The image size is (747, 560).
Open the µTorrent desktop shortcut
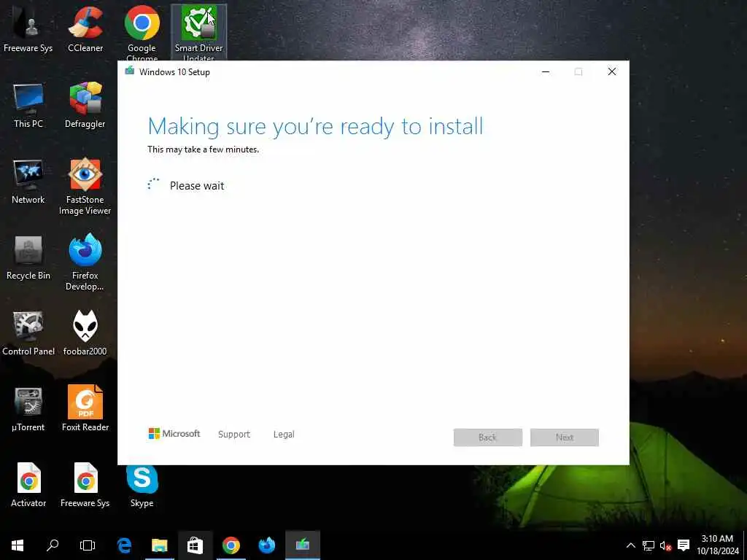click(x=28, y=410)
